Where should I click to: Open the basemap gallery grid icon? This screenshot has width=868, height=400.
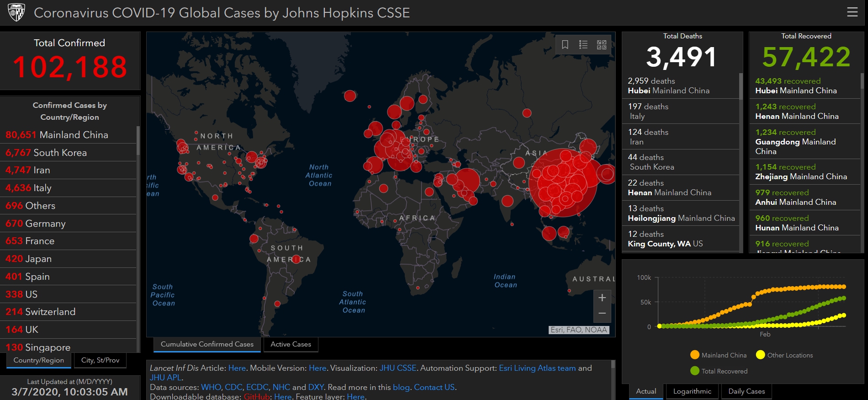pos(602,44)
